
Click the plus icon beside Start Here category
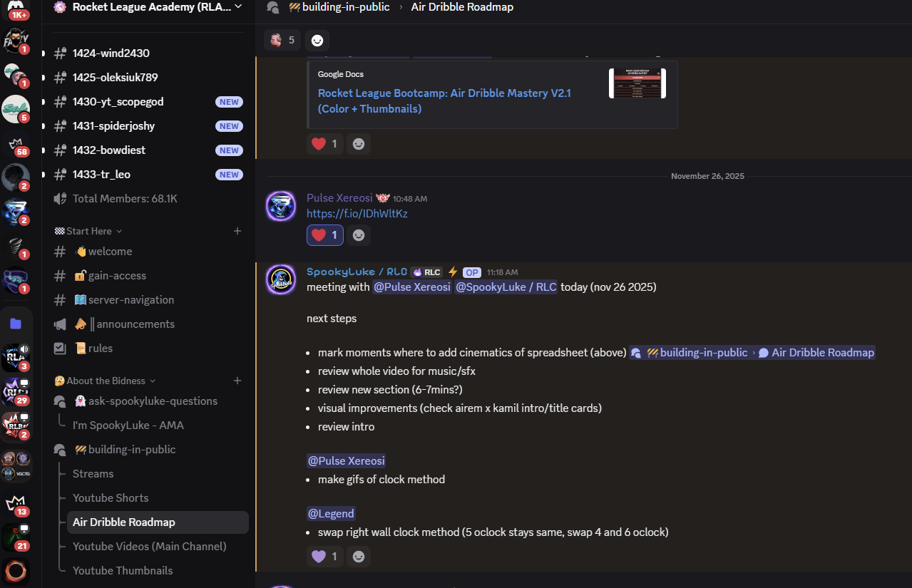[237, 231]
